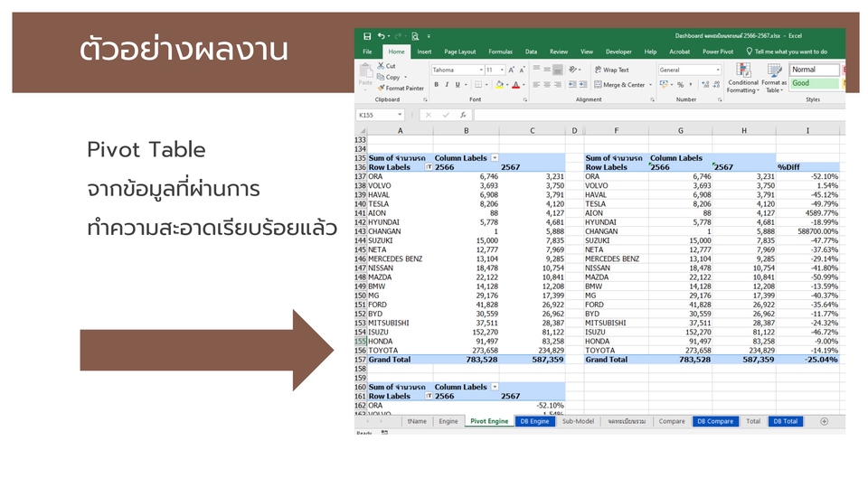The image size is (868, 488).
Task: Increase the font size
Action: (512, 70)
